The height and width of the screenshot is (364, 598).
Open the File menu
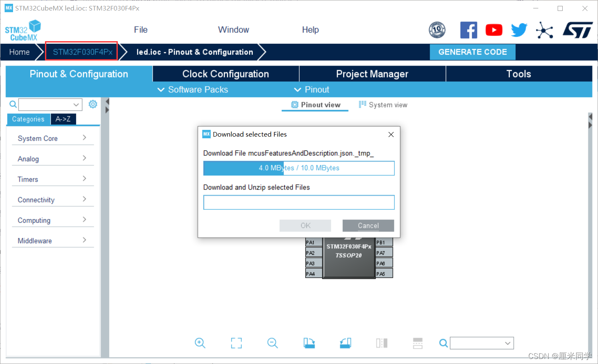(141, 30)
